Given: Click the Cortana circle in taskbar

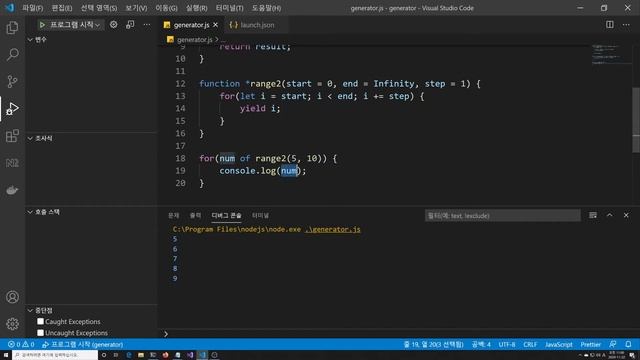Looking at the screenshot, I should pos(104,355).
